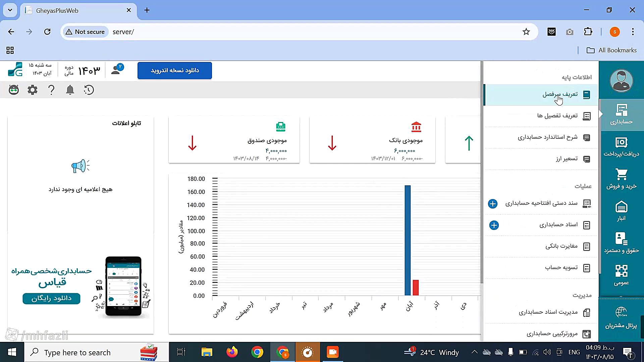
Task: Open All Bookmarks folder
Action: pyautogui.click(x=611, y=50)
